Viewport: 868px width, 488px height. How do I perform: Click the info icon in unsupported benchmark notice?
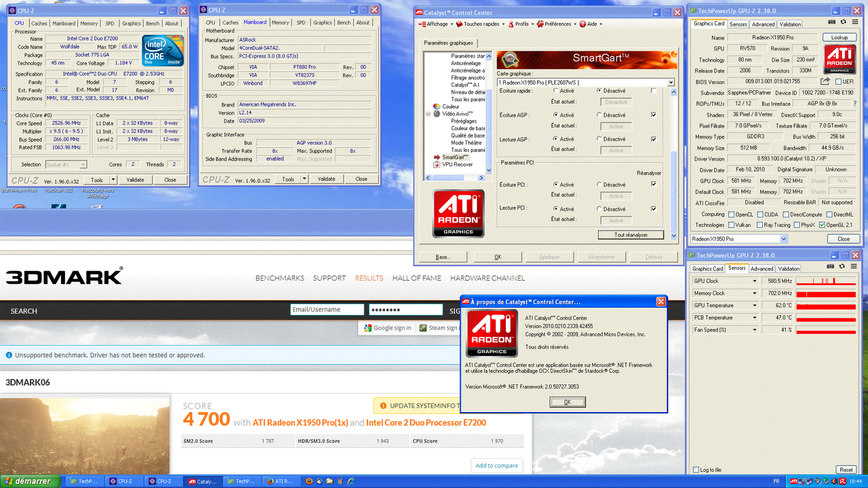click(x=9, y=355)
